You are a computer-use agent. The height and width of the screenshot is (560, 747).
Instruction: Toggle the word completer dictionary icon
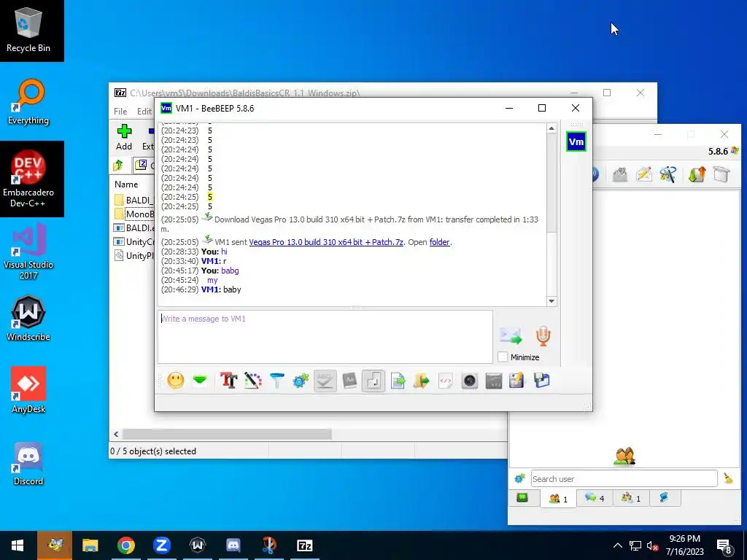pyautogui.click(x=349, y=381)
